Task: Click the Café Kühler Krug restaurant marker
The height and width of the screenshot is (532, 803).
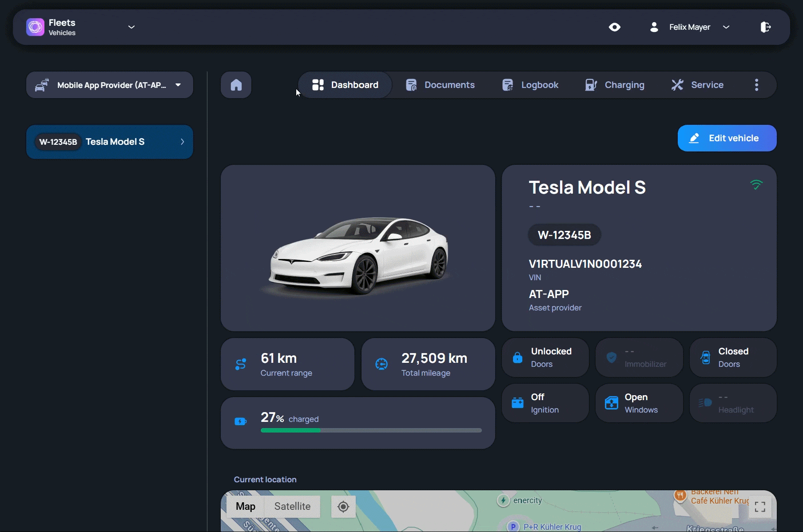Action: [680, 495]
